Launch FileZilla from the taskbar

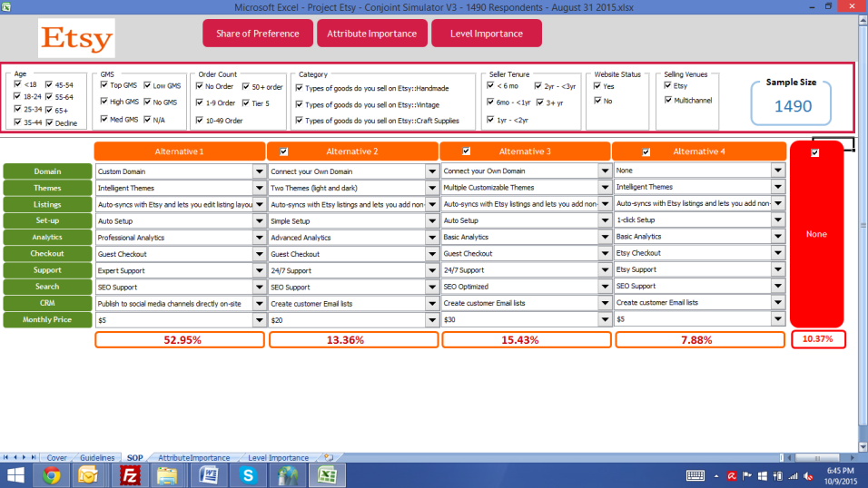[130, 475]
